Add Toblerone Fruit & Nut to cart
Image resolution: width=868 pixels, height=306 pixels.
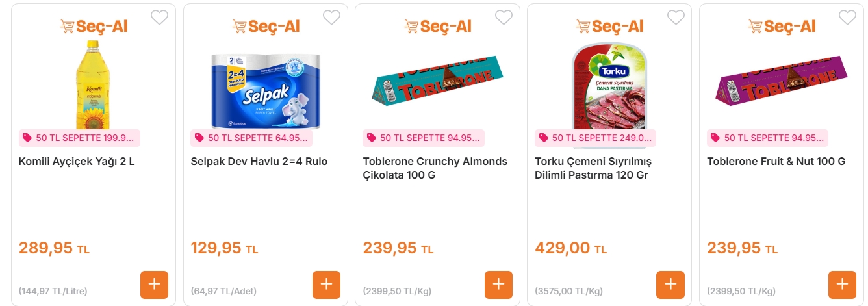pyautogui.click(x=842, y=285)
